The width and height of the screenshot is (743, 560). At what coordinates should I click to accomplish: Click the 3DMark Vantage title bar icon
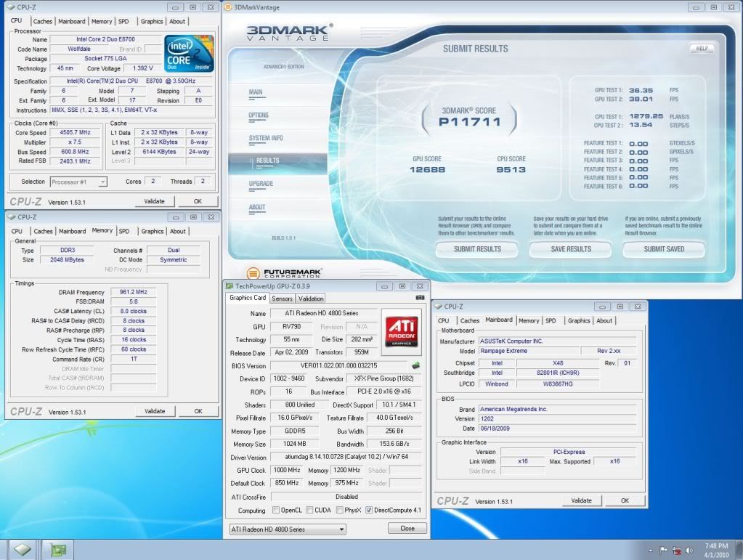point(228,7)
